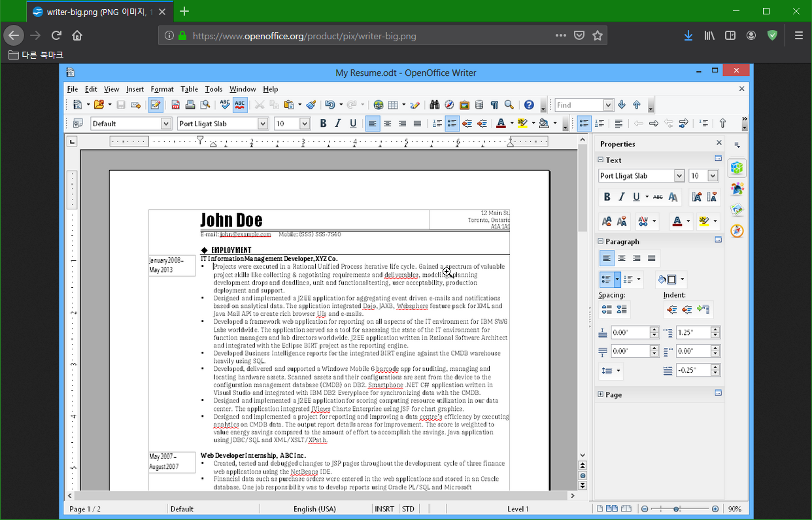Open the File menu
The height and width of the screenshot is (520, 812).
[x=73, y=89]
